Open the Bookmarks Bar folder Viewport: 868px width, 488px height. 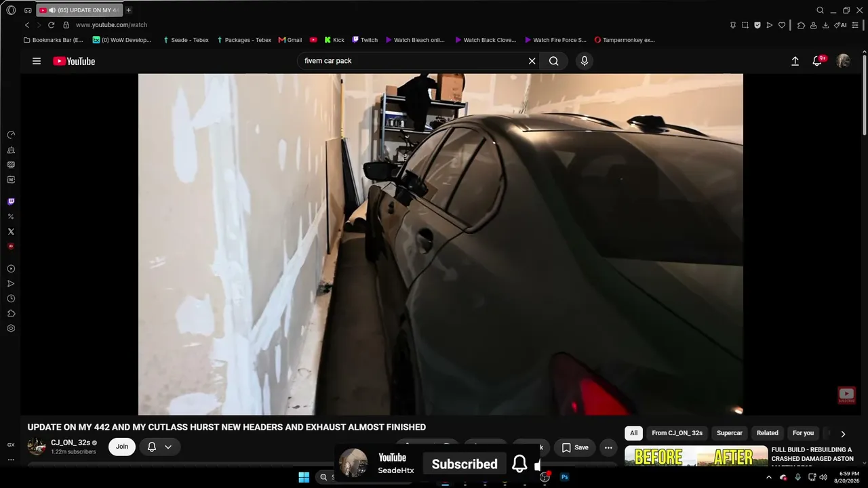tap(54, 40)
